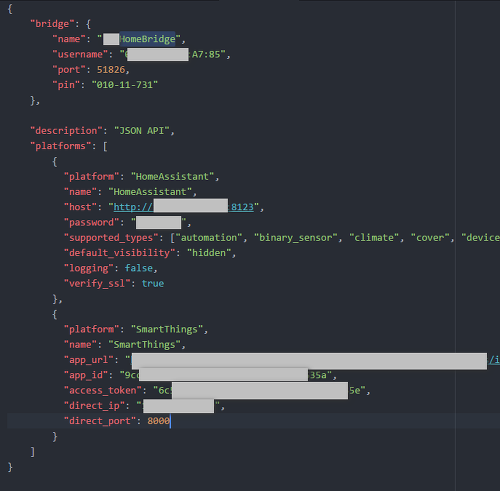Click port value 51826
Screen dimensions: 500x491
point(111,70)
